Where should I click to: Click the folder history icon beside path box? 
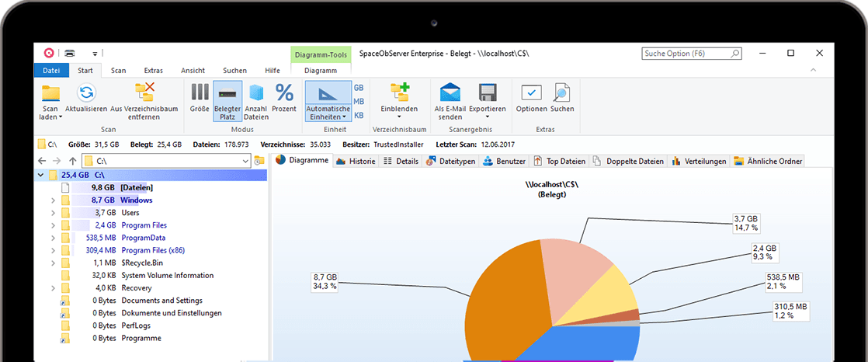(x=259, y=161)
